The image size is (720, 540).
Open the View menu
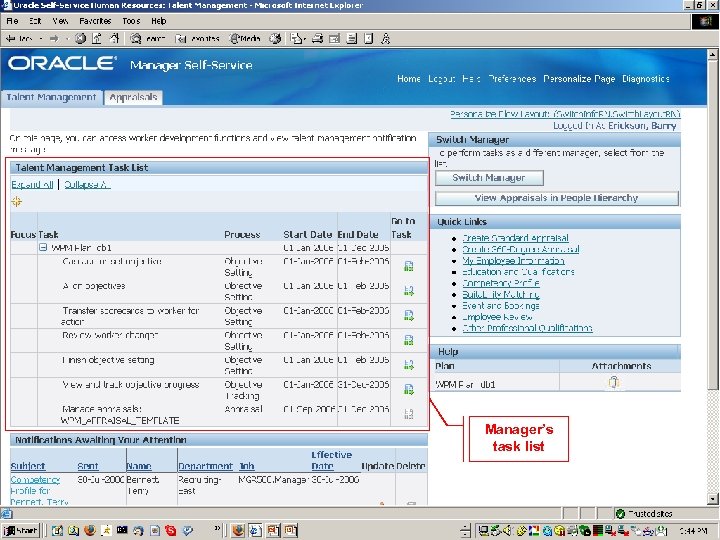point(60,21)
